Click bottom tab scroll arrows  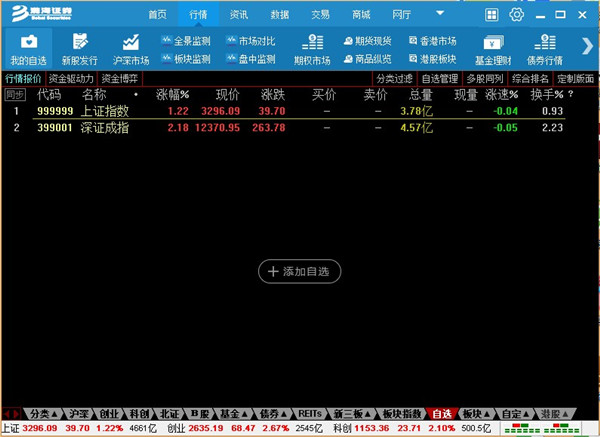(11, 414)
